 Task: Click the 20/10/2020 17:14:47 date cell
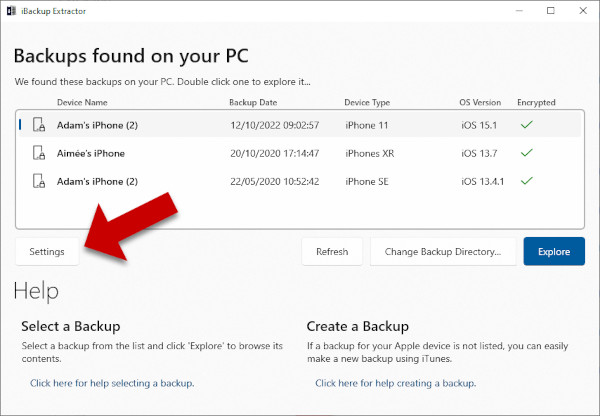(275, 153)
